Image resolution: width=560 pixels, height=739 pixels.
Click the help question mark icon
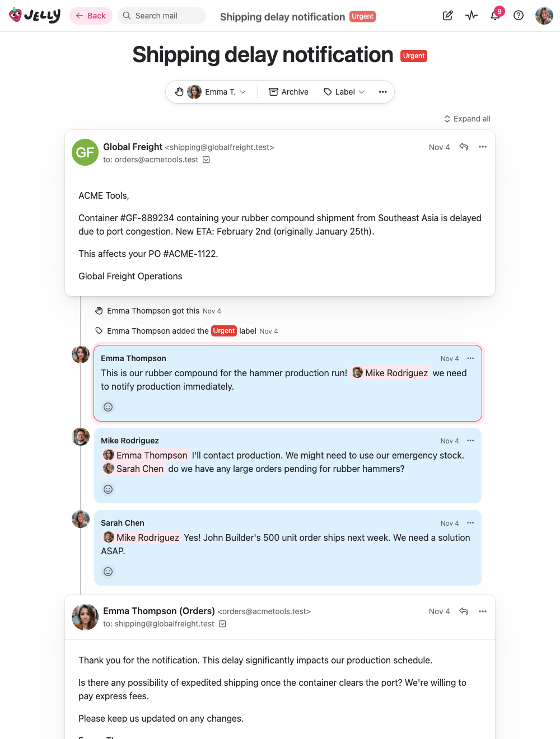pos(518,16)
